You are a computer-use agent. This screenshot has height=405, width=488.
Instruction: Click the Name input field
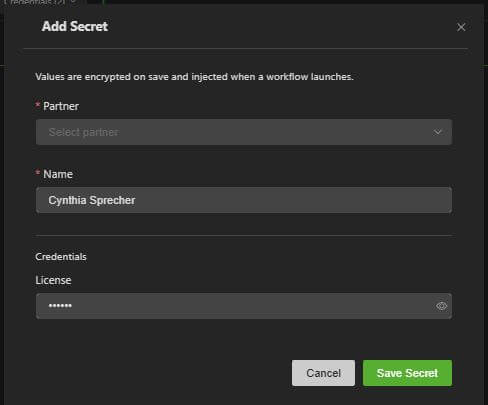(244, 200)
